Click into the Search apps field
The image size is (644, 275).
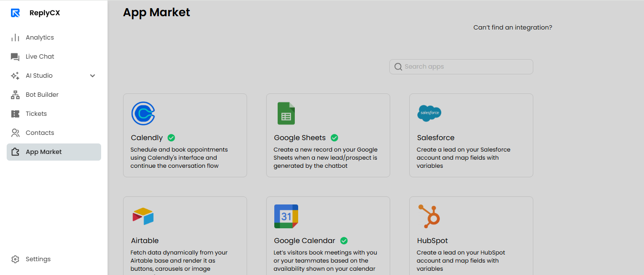click(x=461, y=67)
